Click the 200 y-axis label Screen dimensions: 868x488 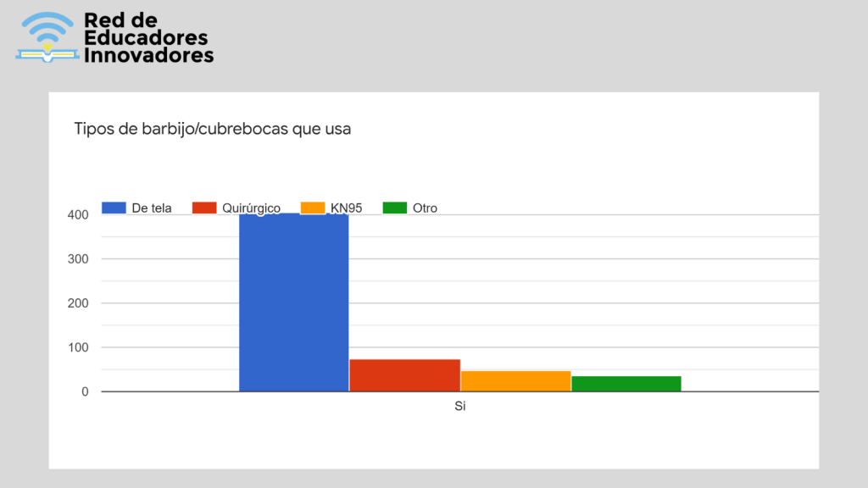tap(79, 303)
